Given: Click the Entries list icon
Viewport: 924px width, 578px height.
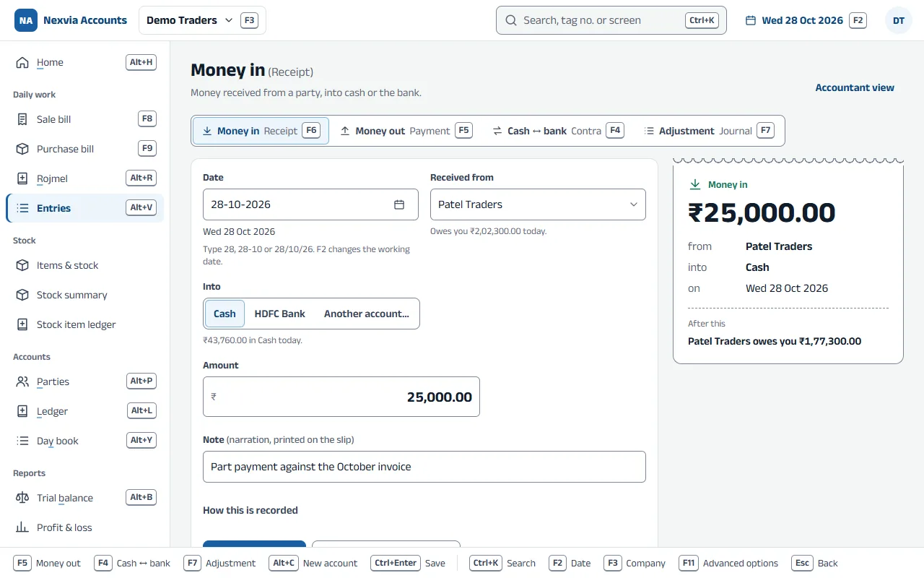Looking at the screenshot, I should coord(22,208).
